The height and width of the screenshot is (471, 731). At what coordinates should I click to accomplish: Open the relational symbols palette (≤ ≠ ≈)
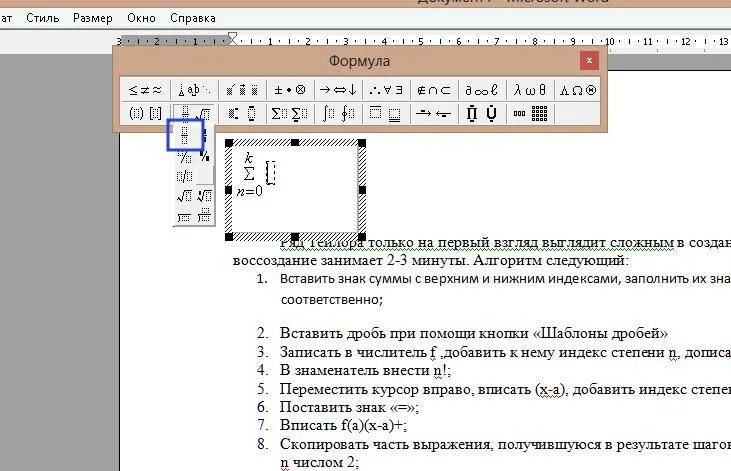(145, 90)
